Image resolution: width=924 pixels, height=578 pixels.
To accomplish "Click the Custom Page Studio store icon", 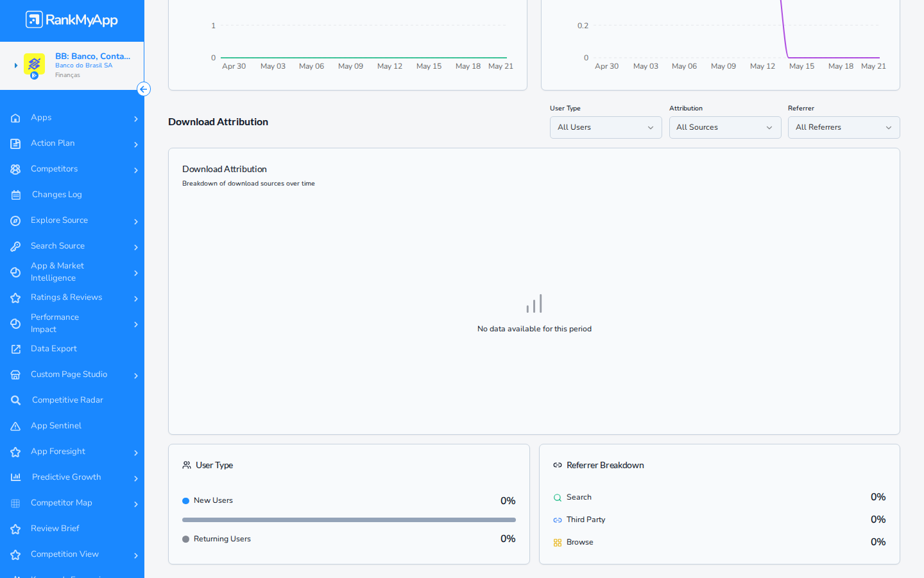I will [x=15, y=375].
